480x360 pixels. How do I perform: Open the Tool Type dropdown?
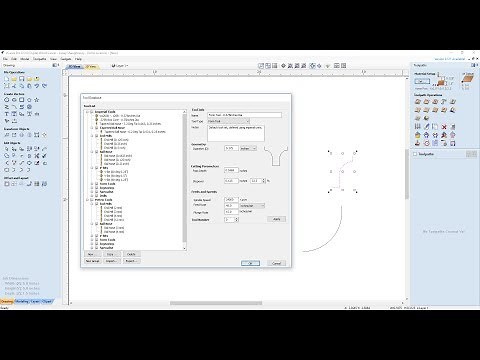pos(228,121)
